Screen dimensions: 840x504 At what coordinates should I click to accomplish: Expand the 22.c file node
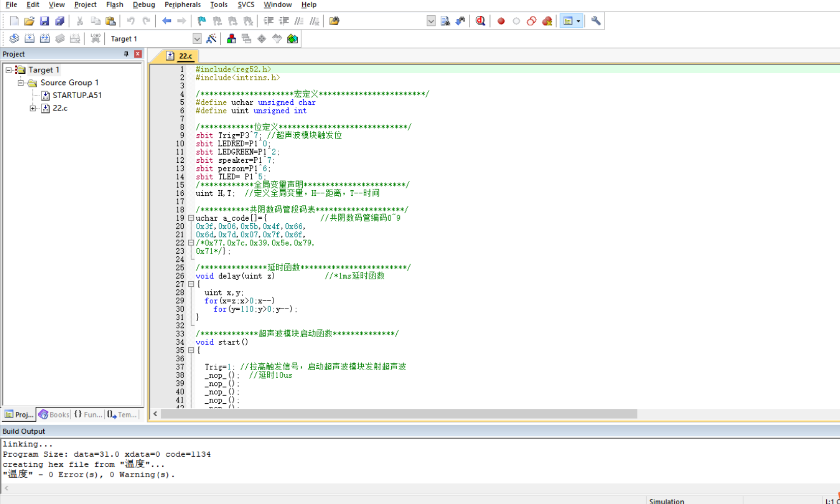click(33, 108)
